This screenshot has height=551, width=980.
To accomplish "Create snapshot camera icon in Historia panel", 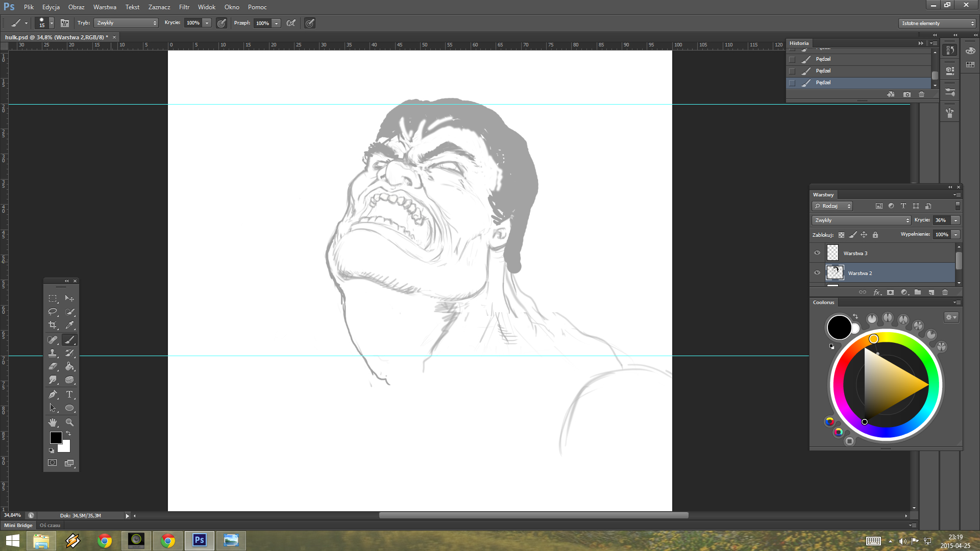I will coord(907,94).
